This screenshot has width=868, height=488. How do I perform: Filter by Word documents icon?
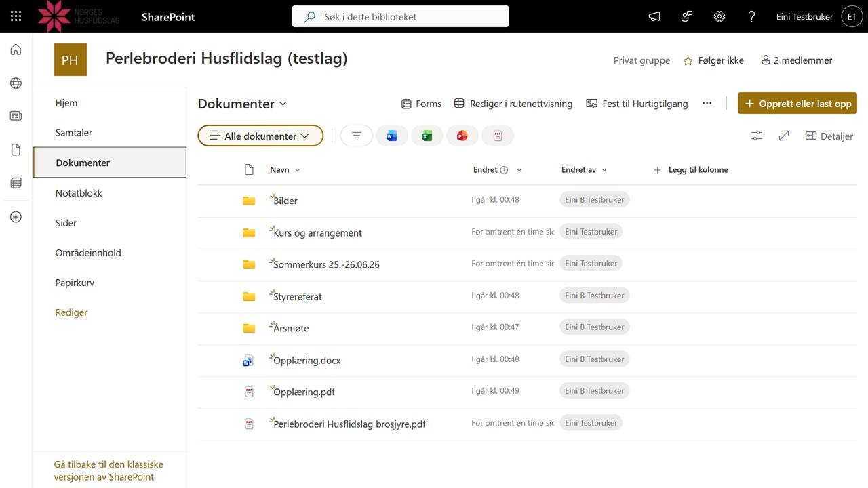(392, 136)
